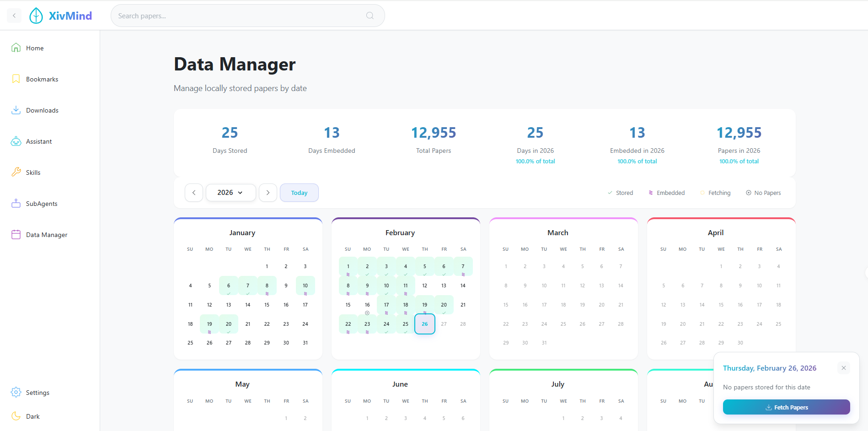Click the March month title
The width and height of the screenshot is (868, 431).
(x=558, y=232)
